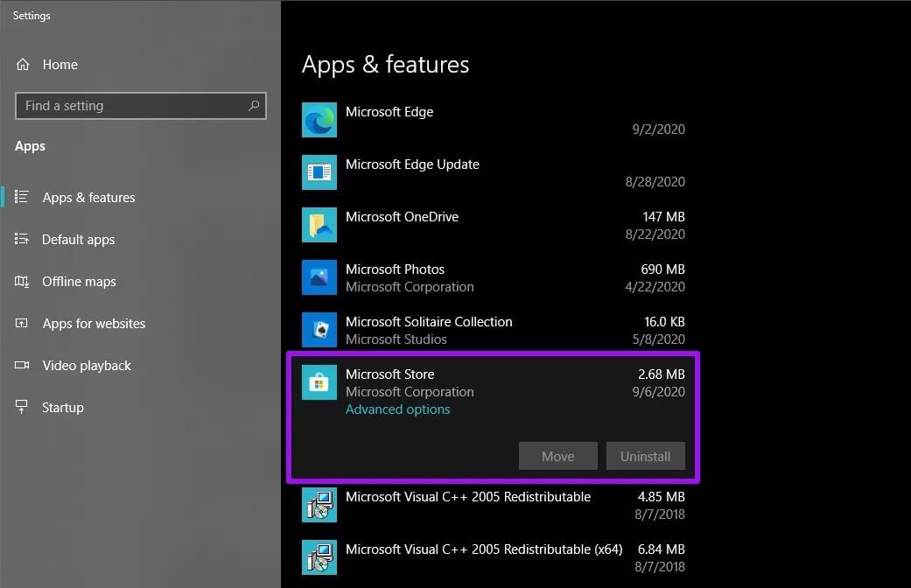The height and width of the screenshot is (588, 911).
Task: Click the Apps & features page heading
Action: [x=385, y=65]
